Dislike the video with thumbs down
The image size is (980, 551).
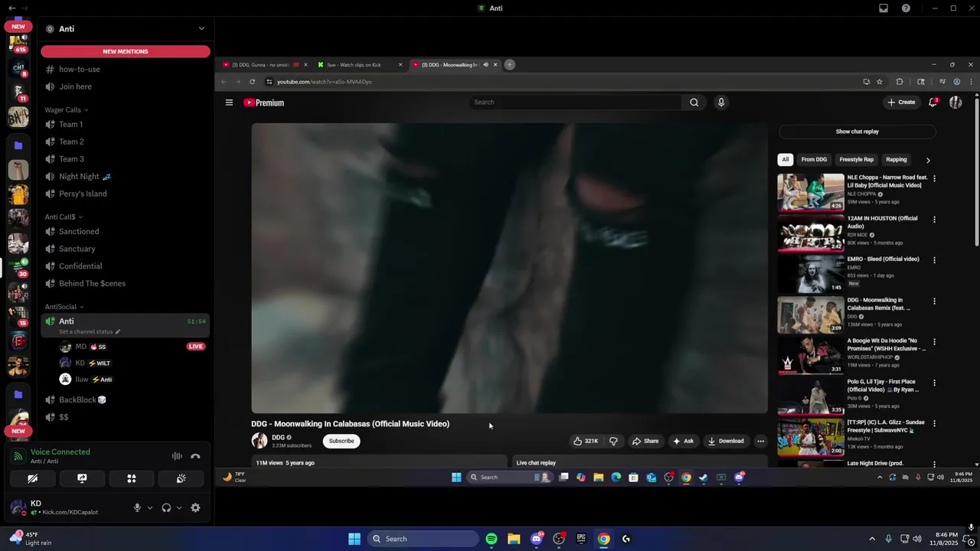[x=613, y=441]
